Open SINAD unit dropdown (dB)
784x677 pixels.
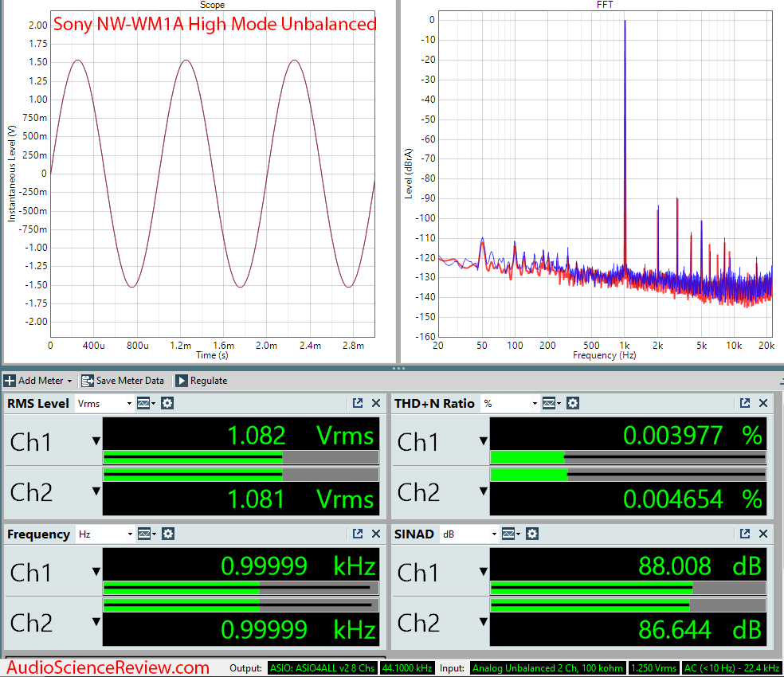tap(469, 534)
